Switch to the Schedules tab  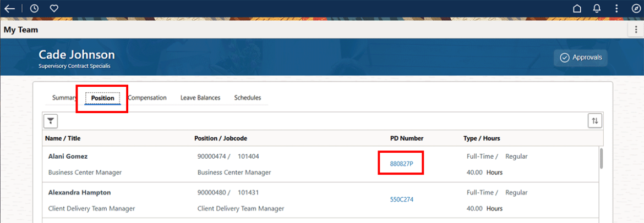click(248, 98)
